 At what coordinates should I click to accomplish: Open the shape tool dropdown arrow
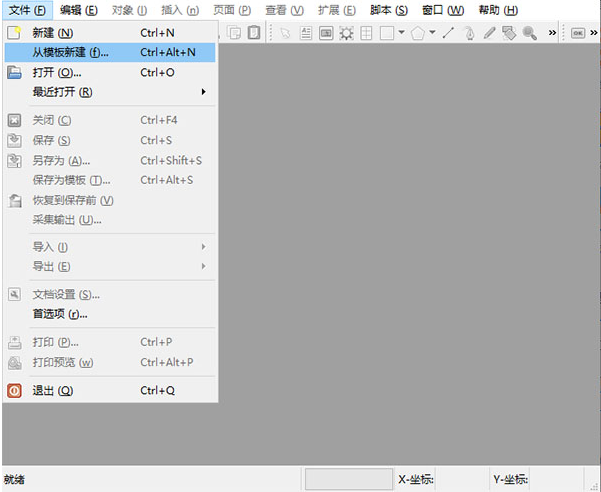[x=401, y=33]
